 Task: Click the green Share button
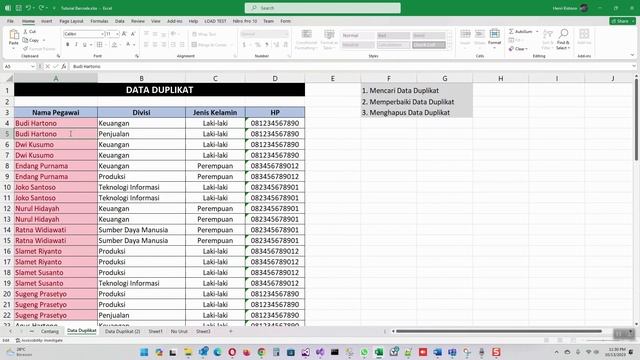(622, 21)
